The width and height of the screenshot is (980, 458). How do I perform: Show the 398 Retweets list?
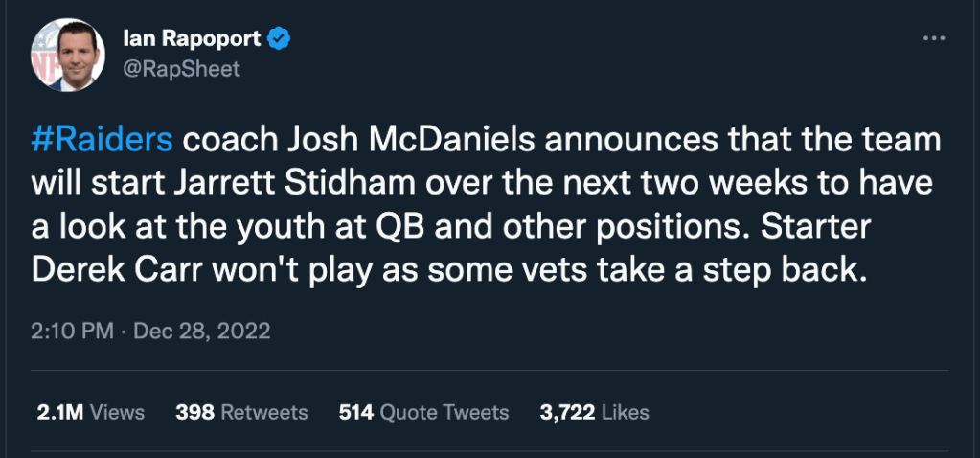(x=241, y=412)
